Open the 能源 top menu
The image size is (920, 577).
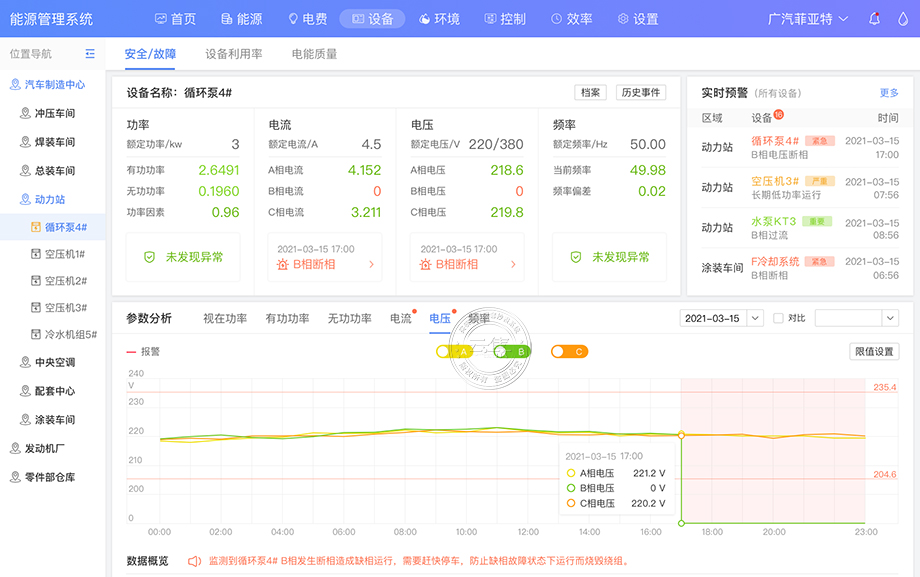tap(240, 19)
